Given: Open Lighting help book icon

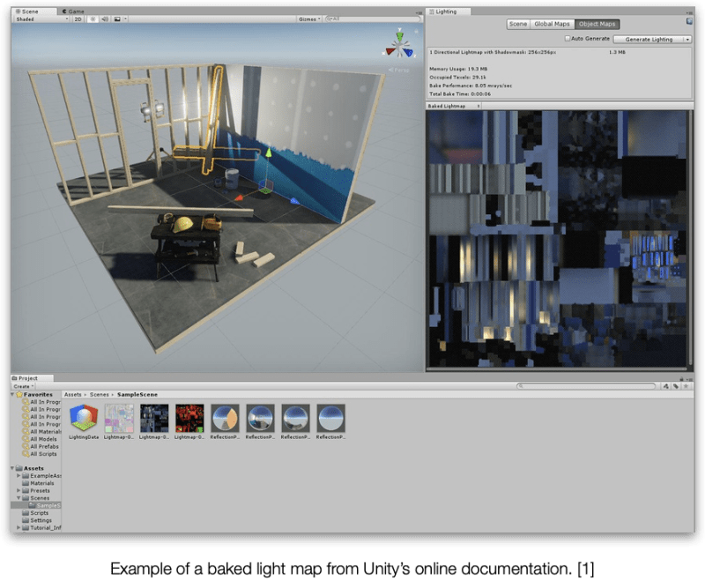Looking at the screenshot, I should tap(689, 21).
